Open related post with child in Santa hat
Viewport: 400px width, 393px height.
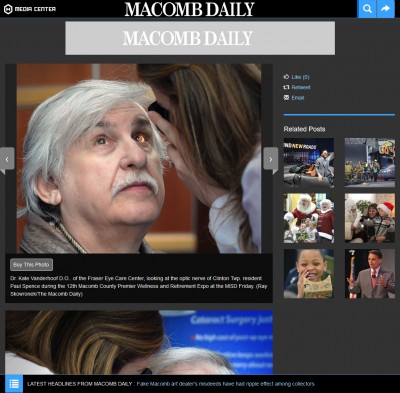point(370,218)
